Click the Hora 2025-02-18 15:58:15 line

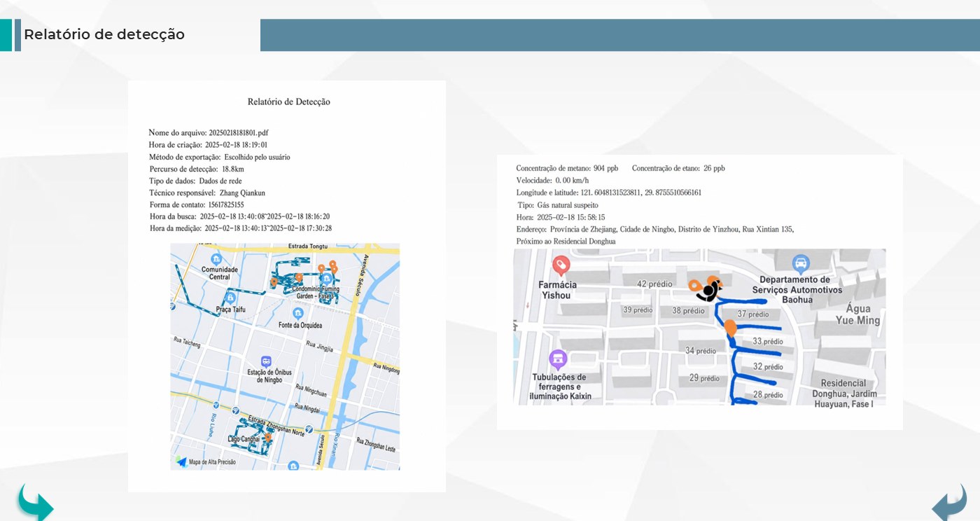click(x=561, y=217)
